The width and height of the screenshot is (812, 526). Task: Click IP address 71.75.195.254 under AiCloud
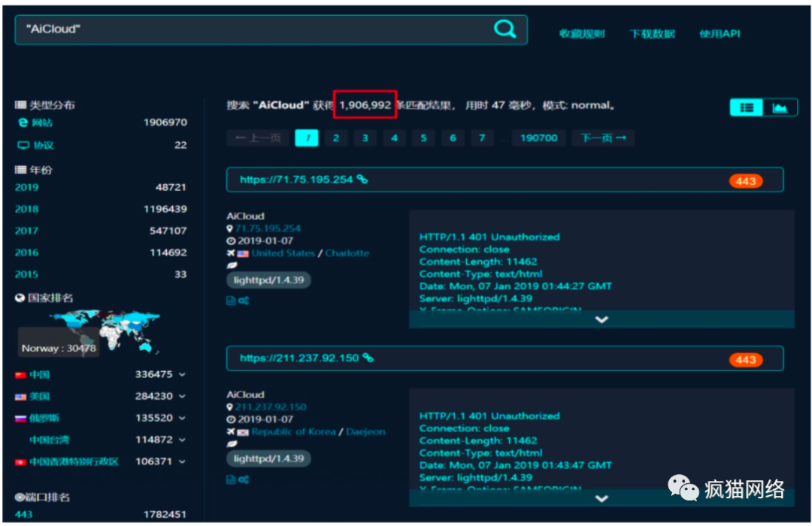268,228
